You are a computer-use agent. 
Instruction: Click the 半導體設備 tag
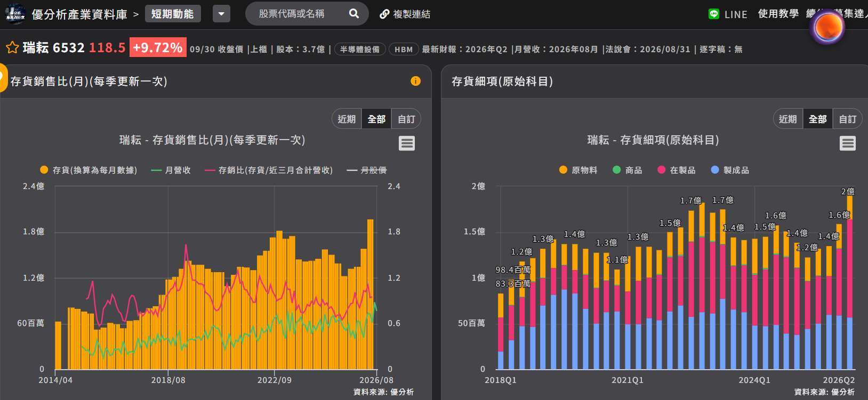(360, 49)
